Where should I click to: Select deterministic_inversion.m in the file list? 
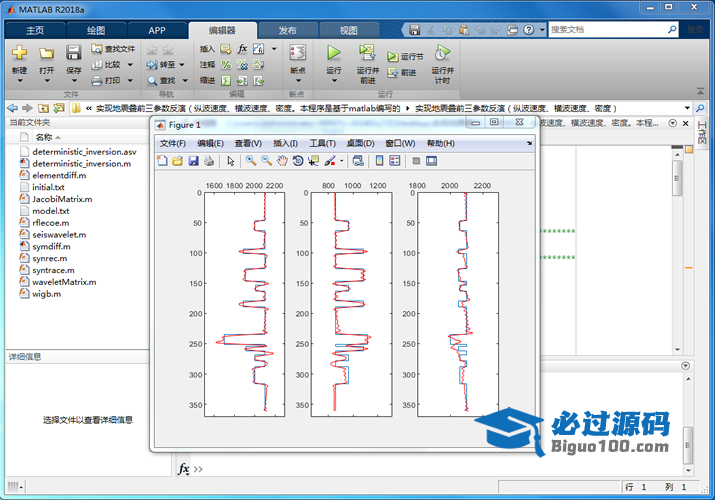82,164
